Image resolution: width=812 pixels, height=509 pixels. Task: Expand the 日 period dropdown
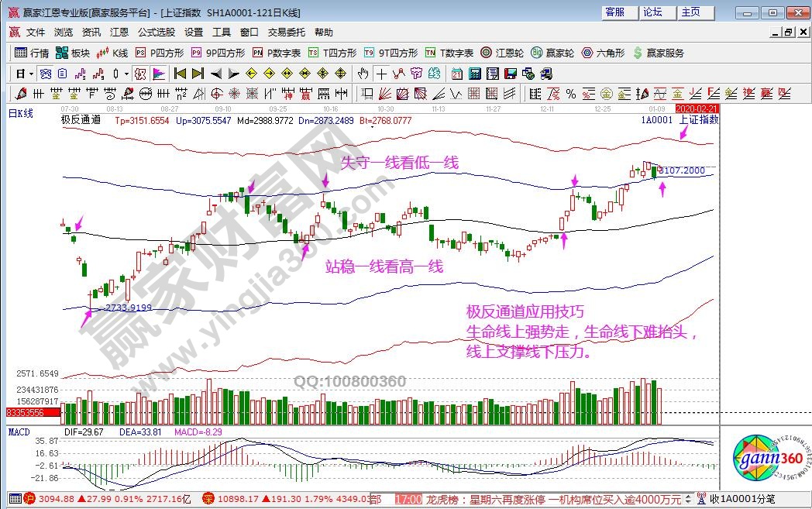[x=31, y=74]
